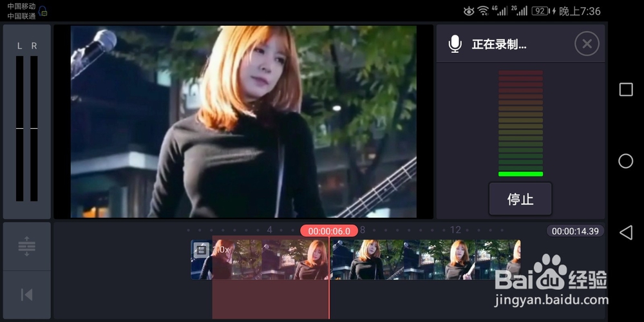The height and width of the screenshot is (322, 644).
Task: Tap the L channel audio meter
Action: [20, 129]
